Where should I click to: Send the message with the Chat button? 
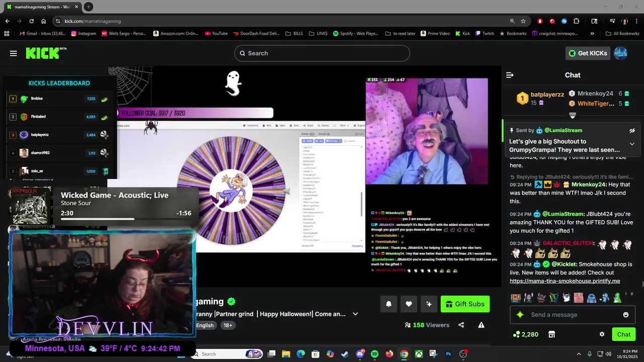click(x=624, y=334)
